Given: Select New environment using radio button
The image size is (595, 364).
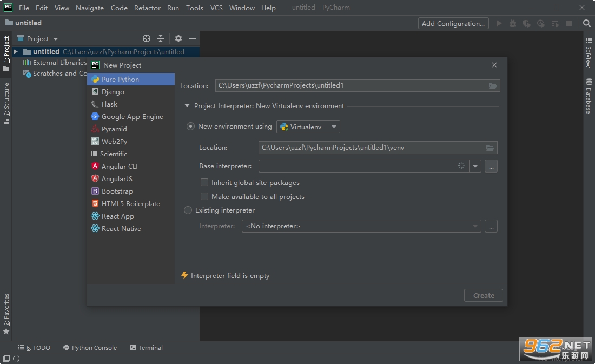Looking at the screenshot, I should (x=190, y=127).
